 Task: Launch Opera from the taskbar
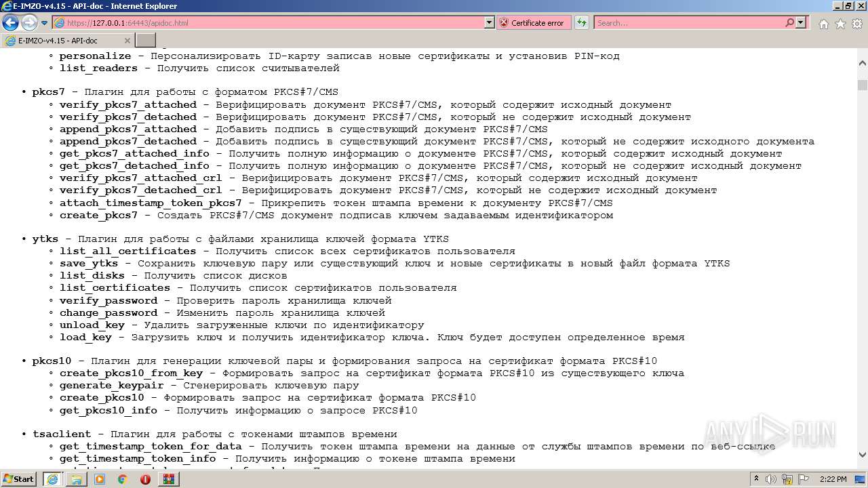146,479
